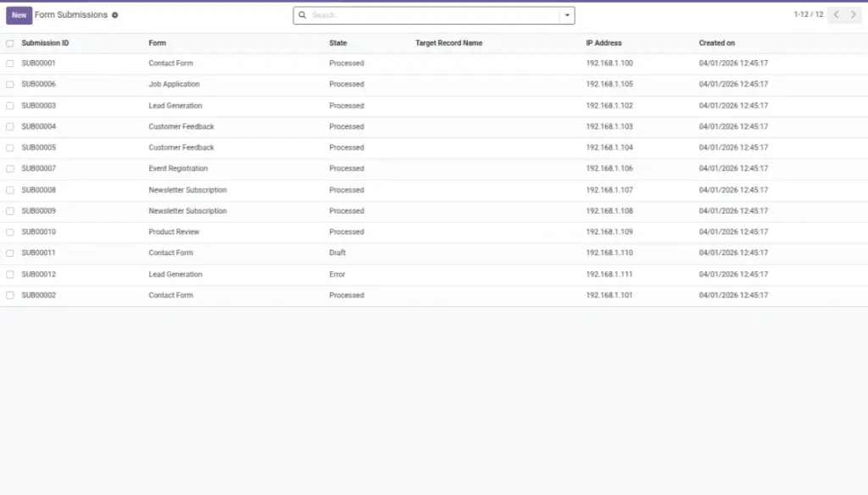This screenshot has width=868, height=495.
Task: Click the Form Submissions page title
Action: (x=71, y=15)
